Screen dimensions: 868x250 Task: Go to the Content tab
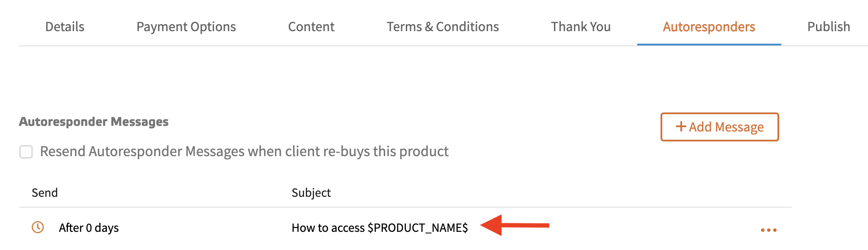coord(311,27)
